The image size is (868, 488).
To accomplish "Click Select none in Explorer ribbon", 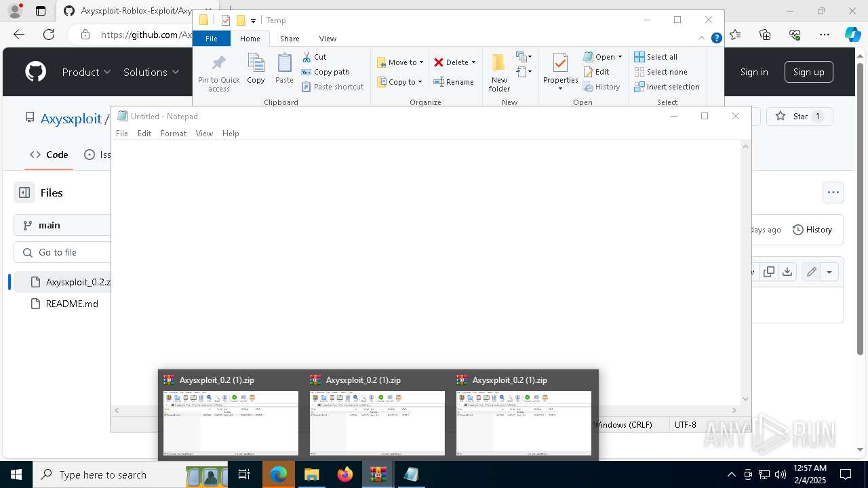I will [x=660, y=72].
